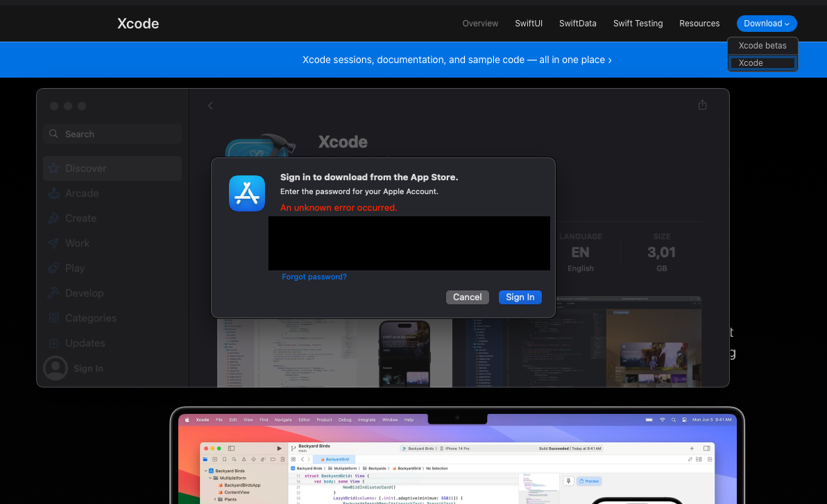Select the Issue navigator warning icon
This screenshot has height=504, width=827.
click(x=244, y=459)
